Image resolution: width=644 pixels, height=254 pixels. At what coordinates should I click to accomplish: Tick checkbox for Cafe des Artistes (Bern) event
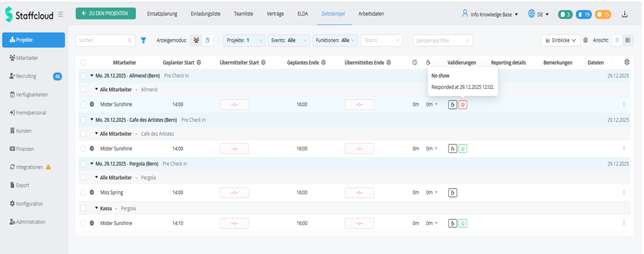click(84, 120)
